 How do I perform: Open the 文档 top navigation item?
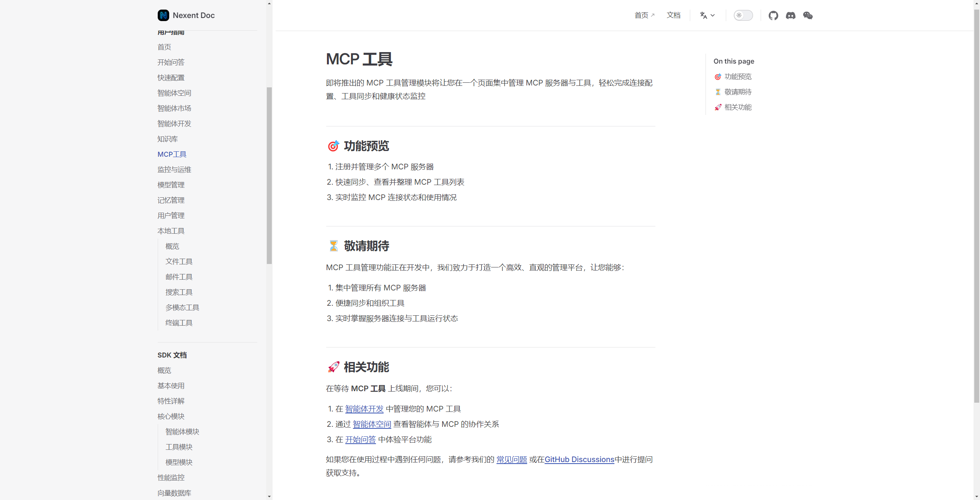point(673,15)
